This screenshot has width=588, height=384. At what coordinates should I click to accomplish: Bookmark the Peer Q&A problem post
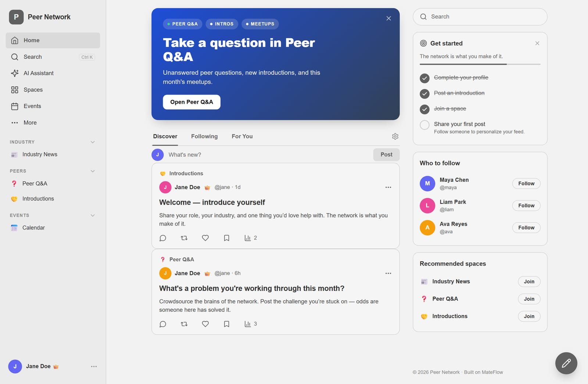[x=227, y=324]
